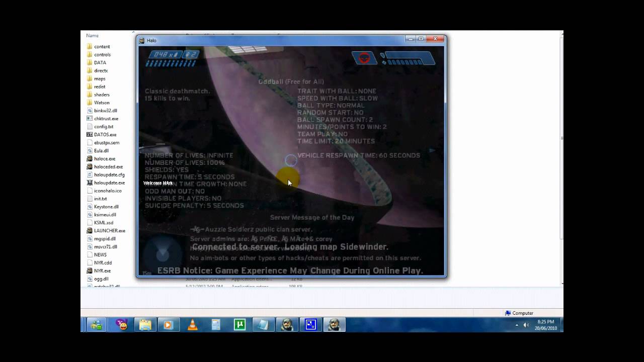Click the 'Loading map Sidewinder' status text
The width and height of the screenshot is (644, 362).
coord(337,247)
